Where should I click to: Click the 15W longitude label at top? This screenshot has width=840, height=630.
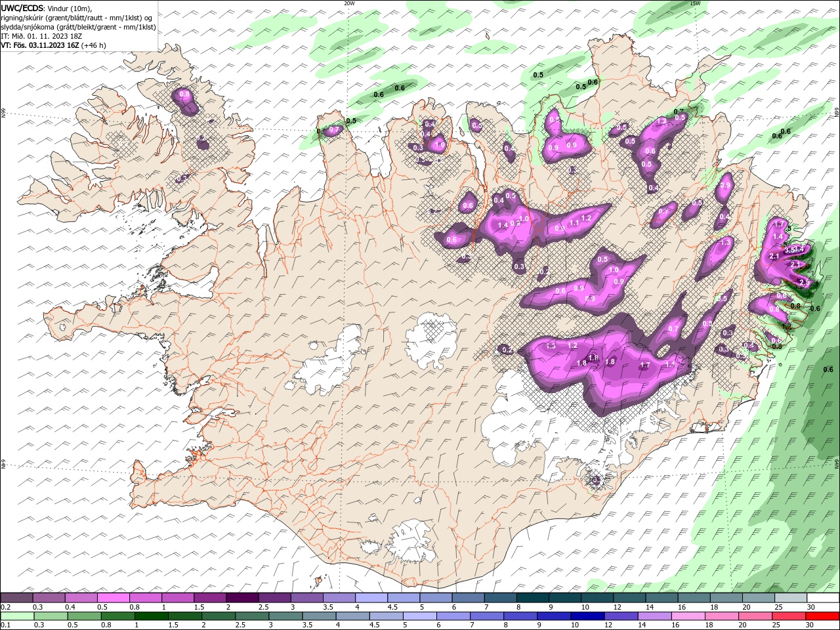click(x=695, y=3)
